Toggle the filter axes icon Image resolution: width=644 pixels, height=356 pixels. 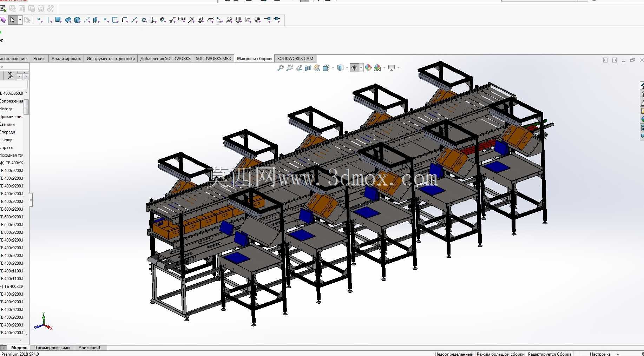coord(87,20)
